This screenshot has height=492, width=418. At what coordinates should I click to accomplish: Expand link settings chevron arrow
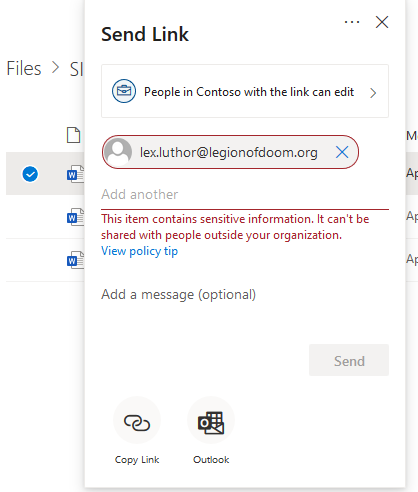(x=373, y=93)
